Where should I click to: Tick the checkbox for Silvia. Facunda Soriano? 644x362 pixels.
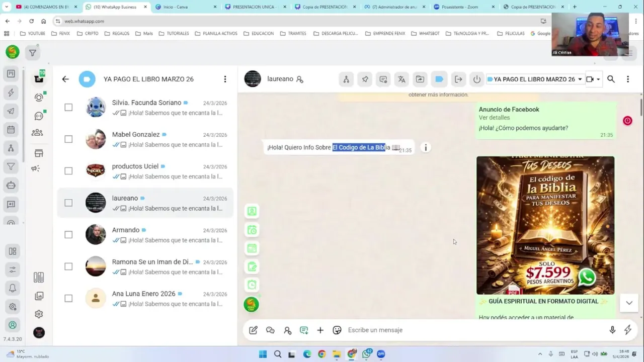68,107
